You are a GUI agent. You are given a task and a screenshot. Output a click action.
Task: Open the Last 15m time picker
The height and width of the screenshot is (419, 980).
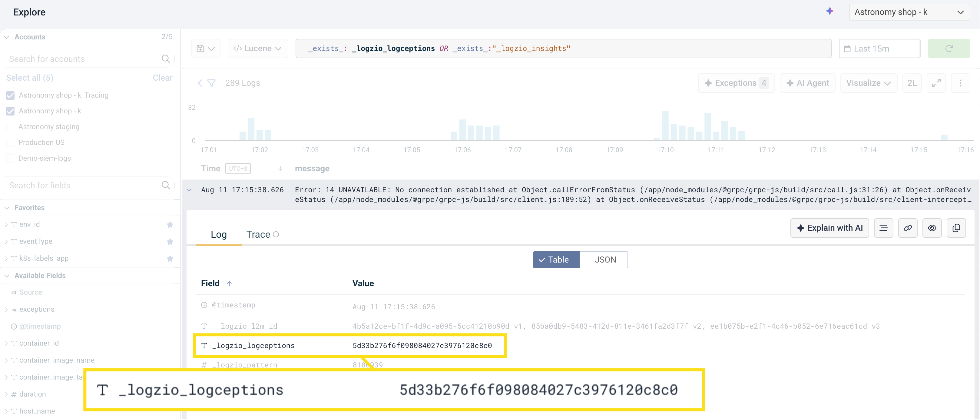pyautogui.click(x=879, y=49)
